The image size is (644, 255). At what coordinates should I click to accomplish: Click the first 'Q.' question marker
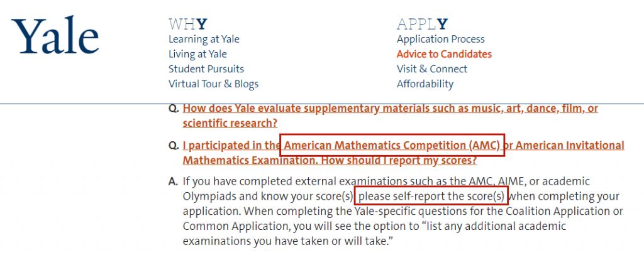click(x=174, y=109)
